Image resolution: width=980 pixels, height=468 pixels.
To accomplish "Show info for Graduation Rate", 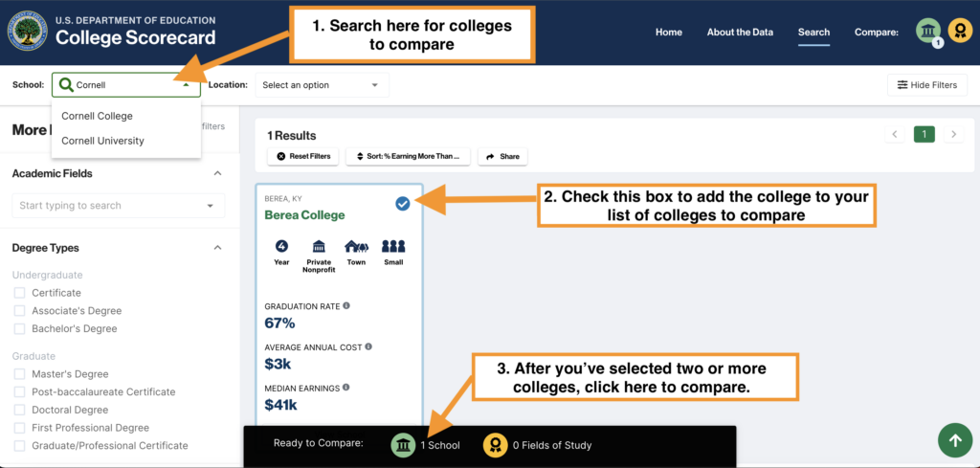I will point(346,306).
